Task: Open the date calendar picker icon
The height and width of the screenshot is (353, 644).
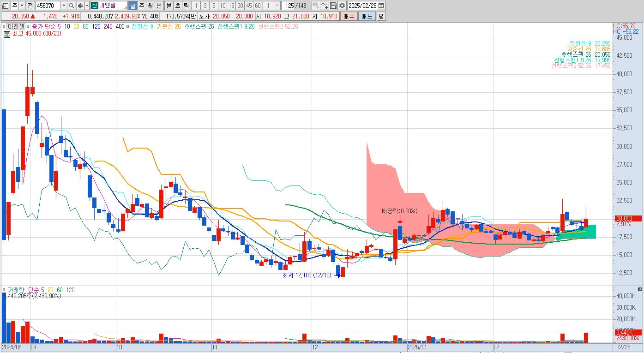Action: tap(381, 6)
